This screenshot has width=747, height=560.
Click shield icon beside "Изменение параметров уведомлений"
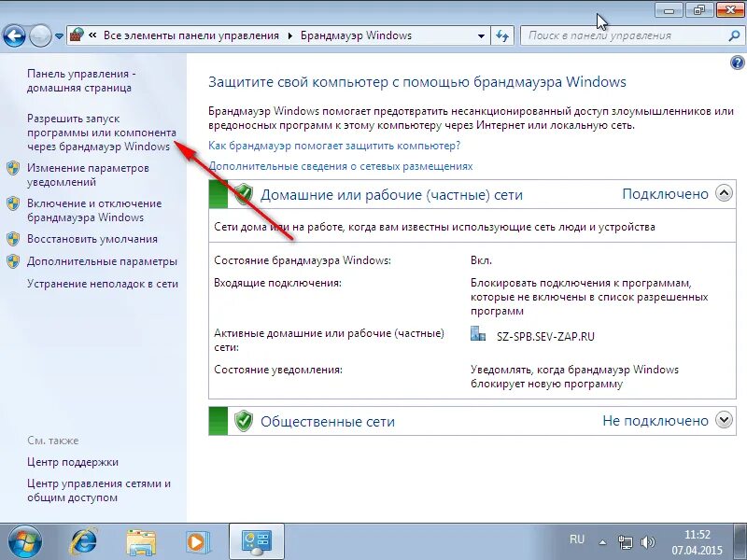(x=13, y=168)
